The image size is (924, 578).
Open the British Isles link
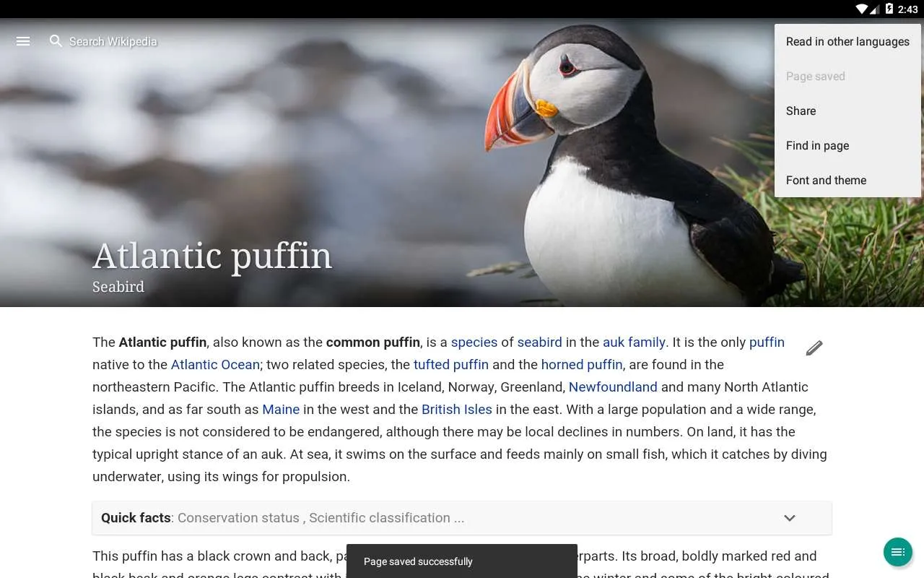[x=457, y=410]
